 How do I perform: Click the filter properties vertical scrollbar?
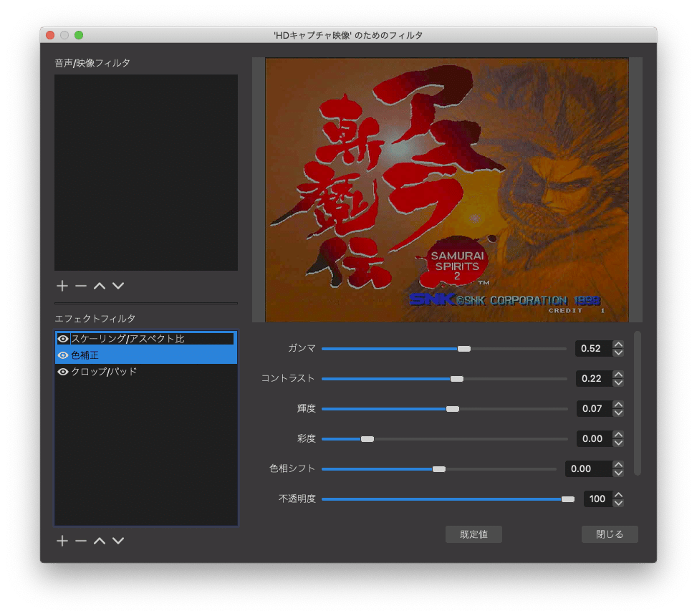(638, 403)
